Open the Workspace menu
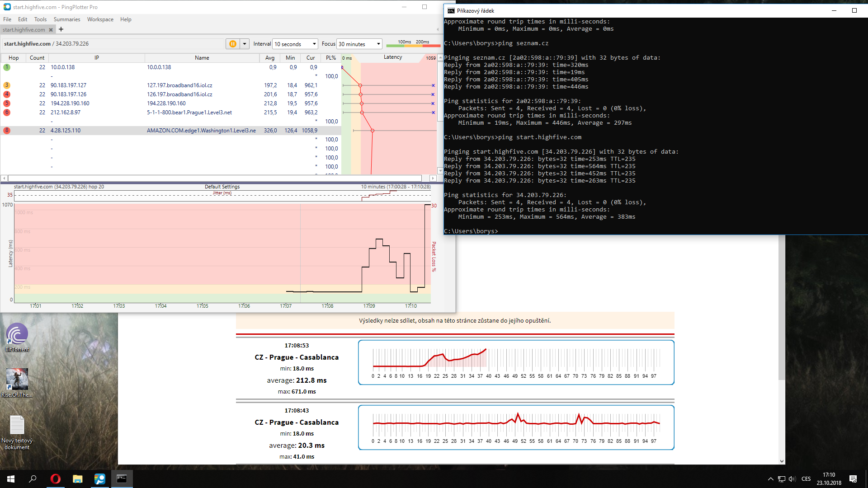Screen dimensions: 868x488 [100, 19]
